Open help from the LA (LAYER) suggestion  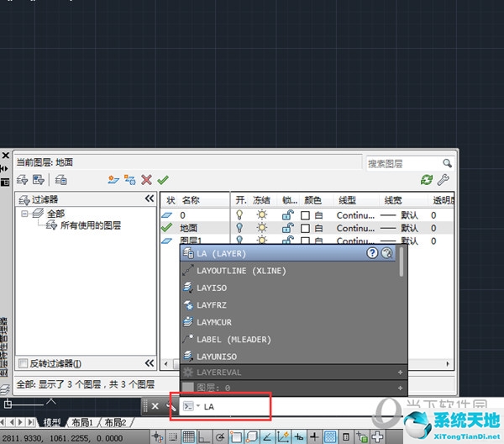pyautogui.click(x=372, y=253)
